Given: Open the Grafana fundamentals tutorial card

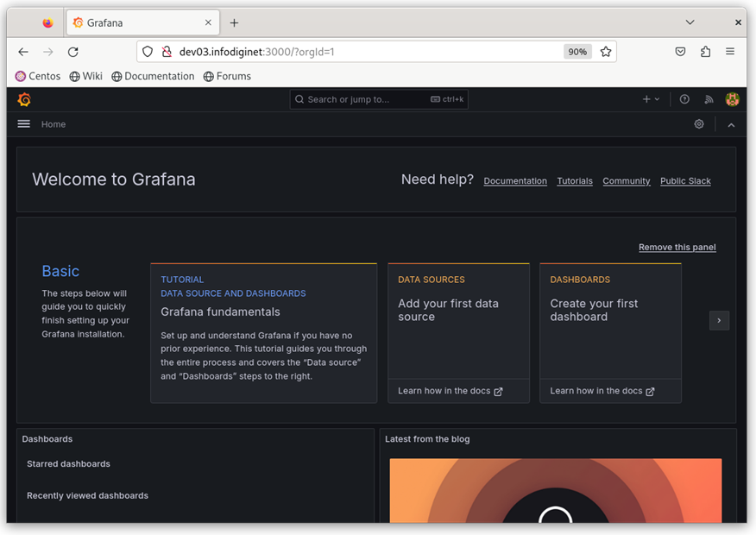Looking at the screenshot, I should 264,333.
